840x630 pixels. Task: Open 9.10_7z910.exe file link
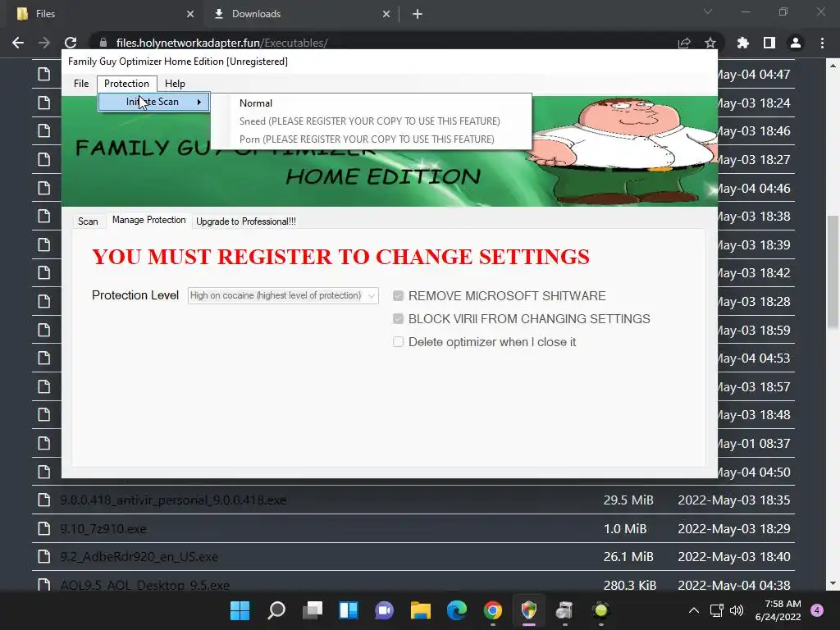click(x=103, y=529)
